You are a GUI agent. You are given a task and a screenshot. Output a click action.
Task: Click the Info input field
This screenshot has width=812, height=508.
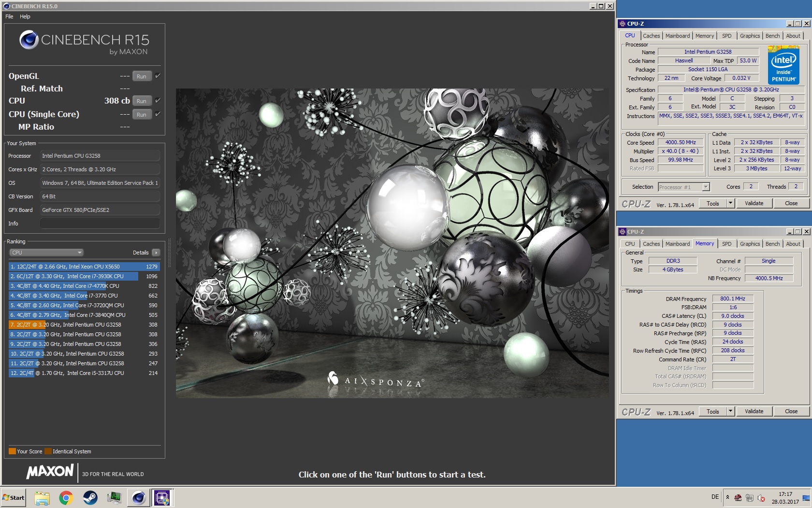coord(100,224)
